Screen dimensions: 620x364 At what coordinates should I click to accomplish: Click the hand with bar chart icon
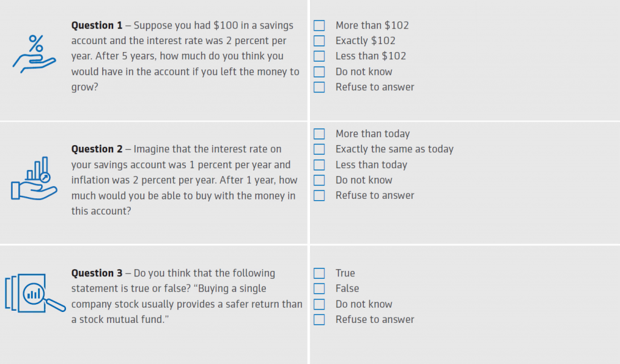point(34,179)
